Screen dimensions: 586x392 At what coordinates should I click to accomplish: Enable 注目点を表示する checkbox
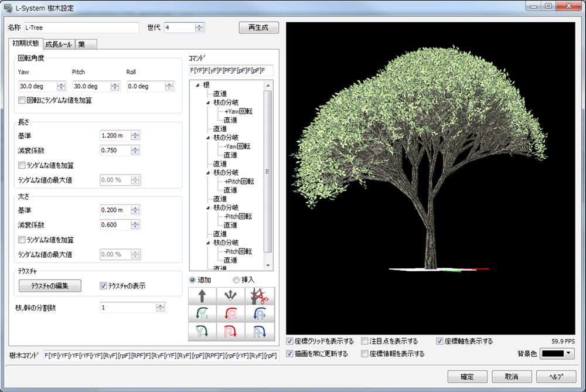[364, 341]
